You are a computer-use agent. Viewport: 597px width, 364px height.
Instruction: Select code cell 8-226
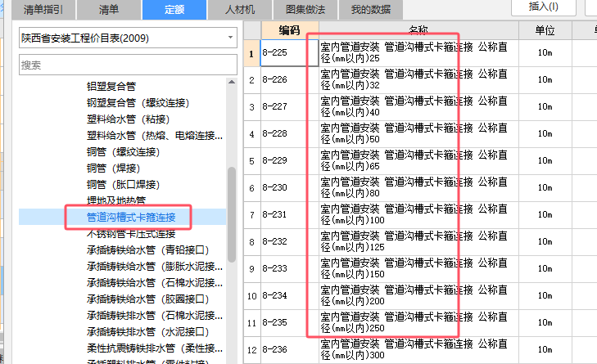click(290, 80)
